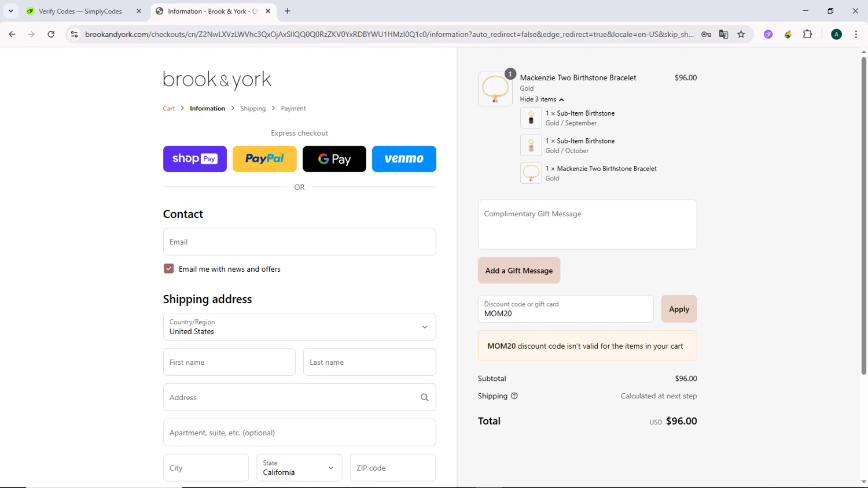
Task: Click the Shipping help question icon
Action: [x=514, y=396]
